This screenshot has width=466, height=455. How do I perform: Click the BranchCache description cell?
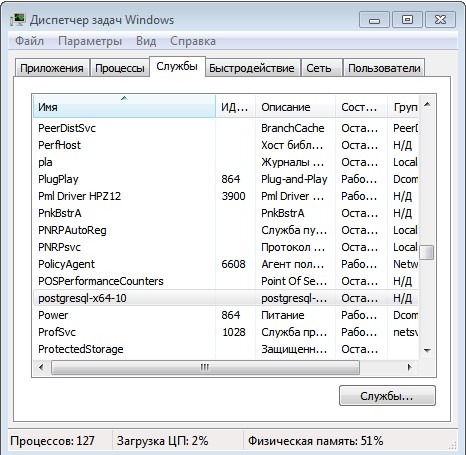pos(293,128)
